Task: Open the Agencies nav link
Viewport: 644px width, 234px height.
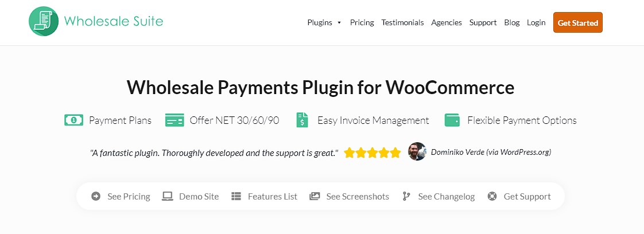Action: click(447, 22)
